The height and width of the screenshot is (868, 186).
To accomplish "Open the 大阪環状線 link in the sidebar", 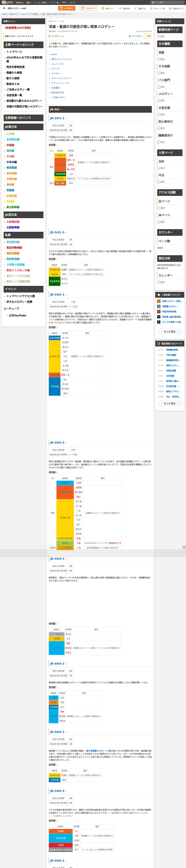I will pyautogui.click(x=13, y=222).
